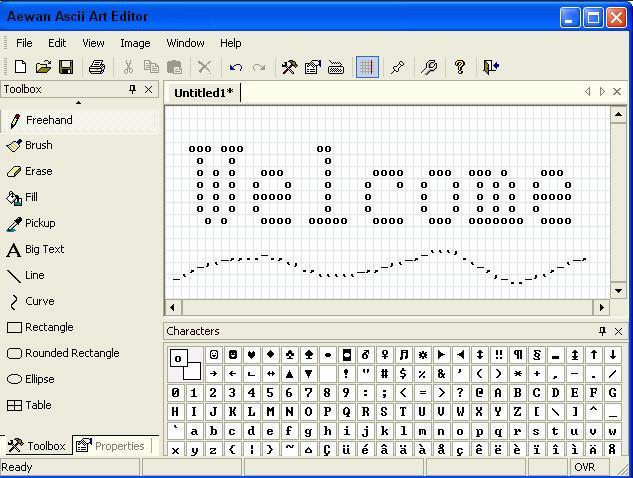Click the Redo arrow icon
The image size is (633, 478).
[x=259, y=67]
